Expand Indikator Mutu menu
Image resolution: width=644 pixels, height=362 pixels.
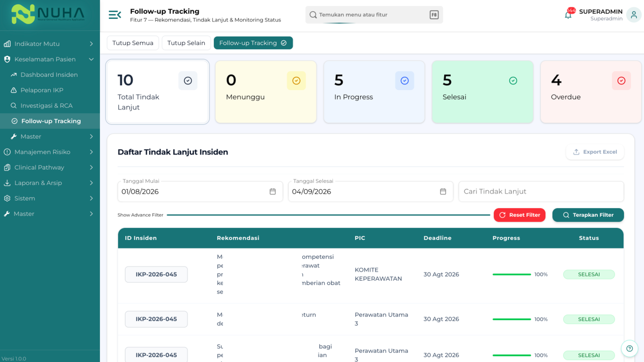point(50,44)
